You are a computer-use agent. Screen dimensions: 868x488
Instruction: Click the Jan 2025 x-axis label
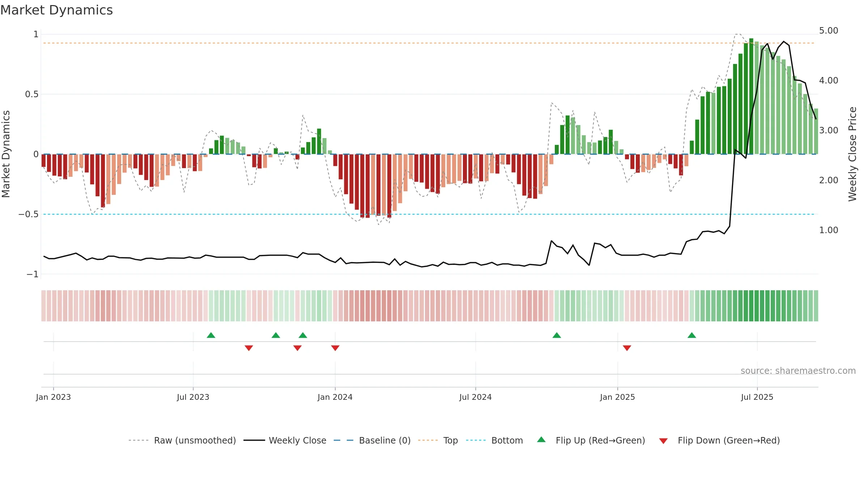click(618, 397)
